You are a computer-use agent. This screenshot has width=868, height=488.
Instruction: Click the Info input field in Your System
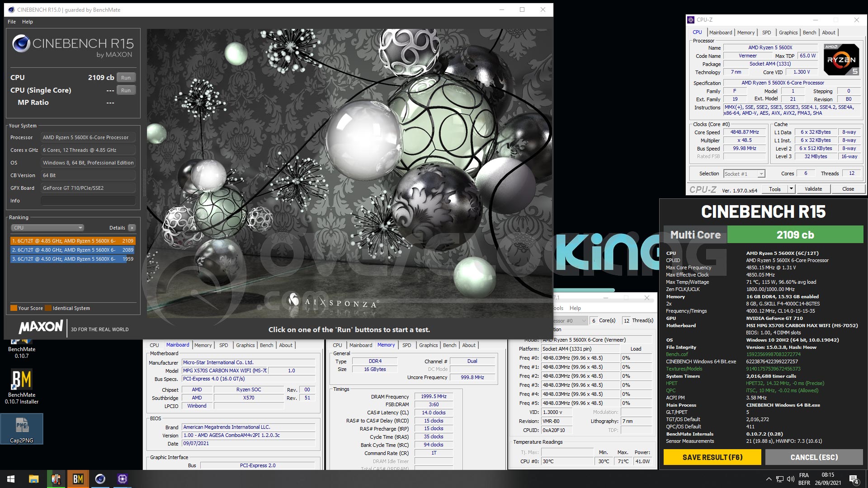pyautogui.click(x=88, y=201)
